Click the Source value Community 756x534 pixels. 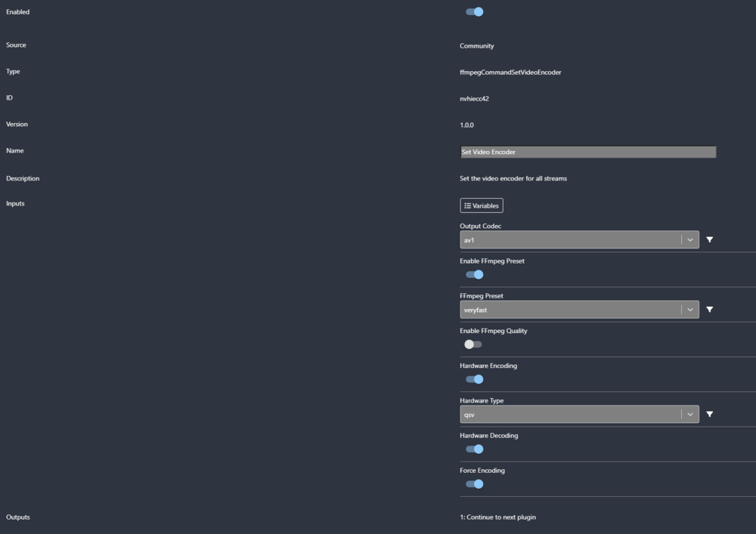tap(477, 46)
